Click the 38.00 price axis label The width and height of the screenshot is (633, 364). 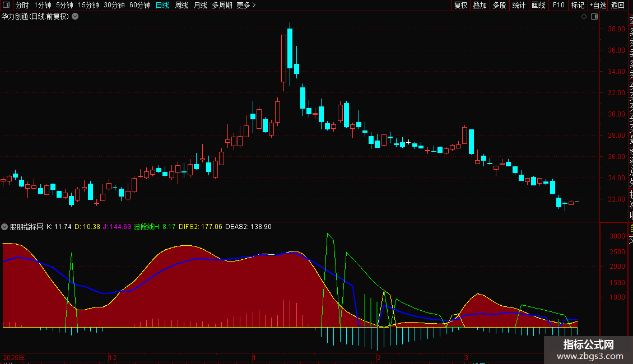coord(616,29)
